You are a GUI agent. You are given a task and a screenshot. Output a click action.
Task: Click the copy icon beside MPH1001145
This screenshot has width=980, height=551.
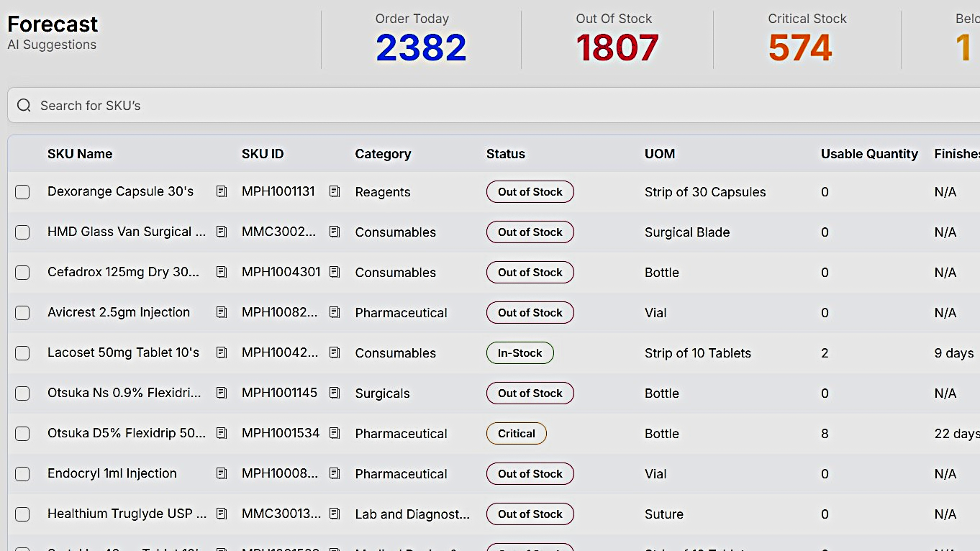335,393
